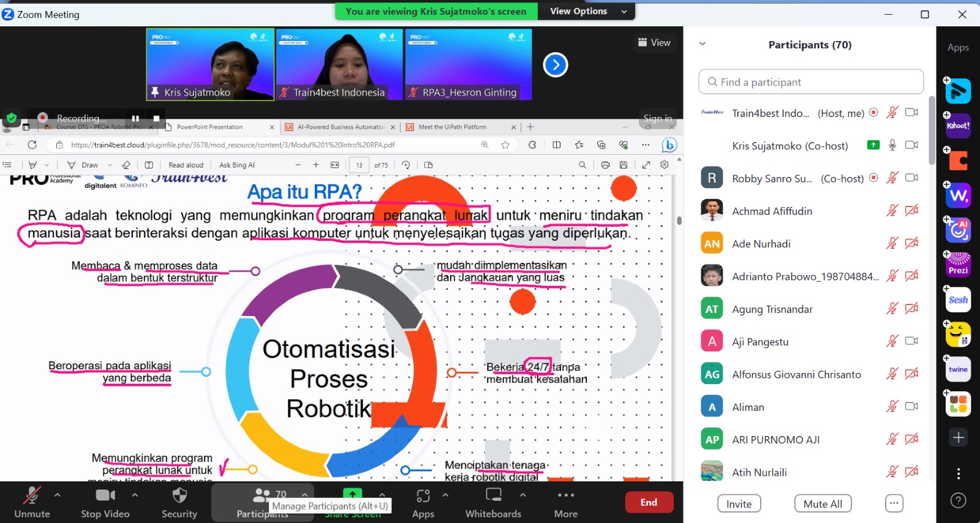Click Read aloud in PDF toolbar

click(186, 165)
